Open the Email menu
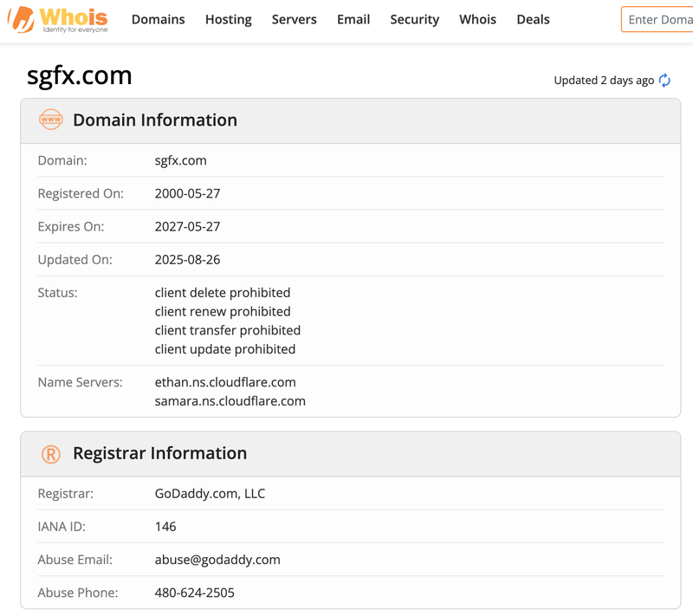 tap(353, 19)
